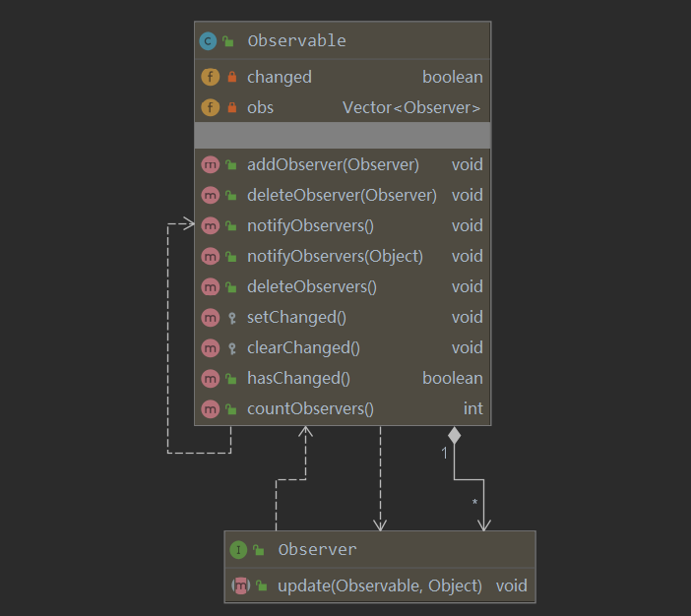Click the protected key icon beside clearChanged()
The height and width of the screenshot is (616, 691).
(x=231, y=347)
